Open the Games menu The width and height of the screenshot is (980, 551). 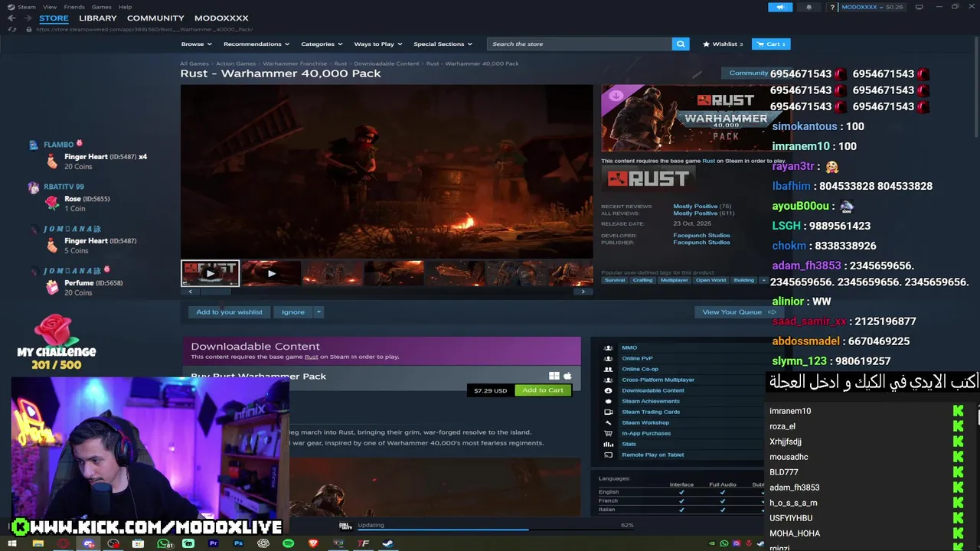click(x=102, y=7)
